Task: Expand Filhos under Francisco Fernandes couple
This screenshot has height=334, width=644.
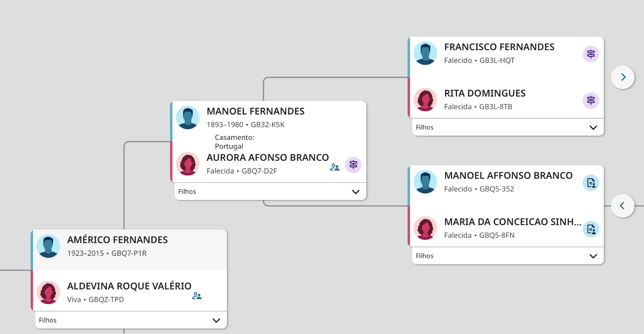Action: click(x=593, y=128)
